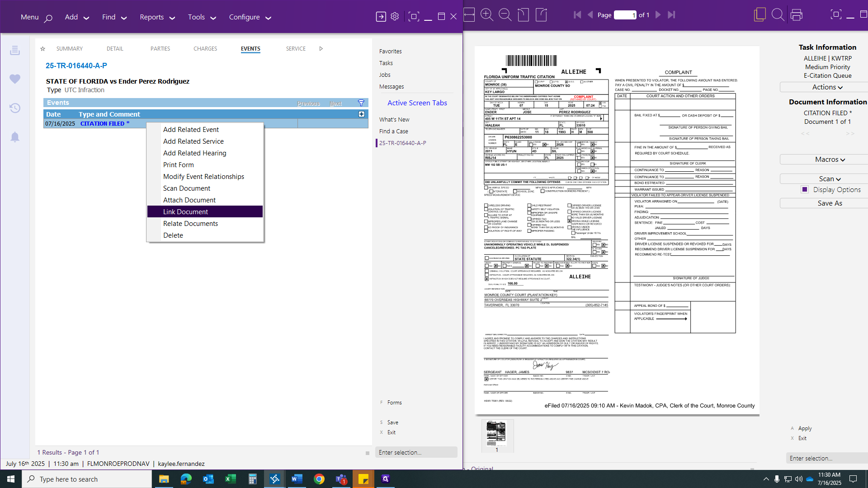Click the add event plus icon
Viewport: 868px width, 488px height.
pyautogui.click(x=361, y=114)
